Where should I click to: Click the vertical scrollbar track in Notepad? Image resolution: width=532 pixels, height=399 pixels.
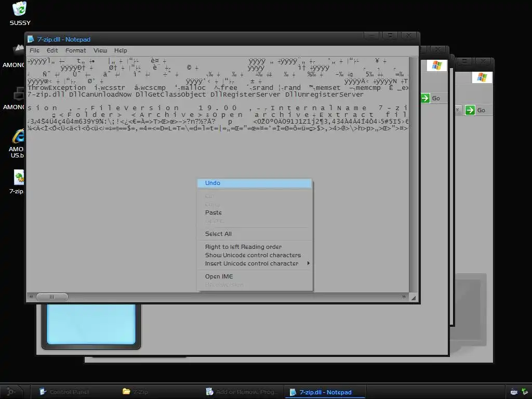tap(413, 175)
